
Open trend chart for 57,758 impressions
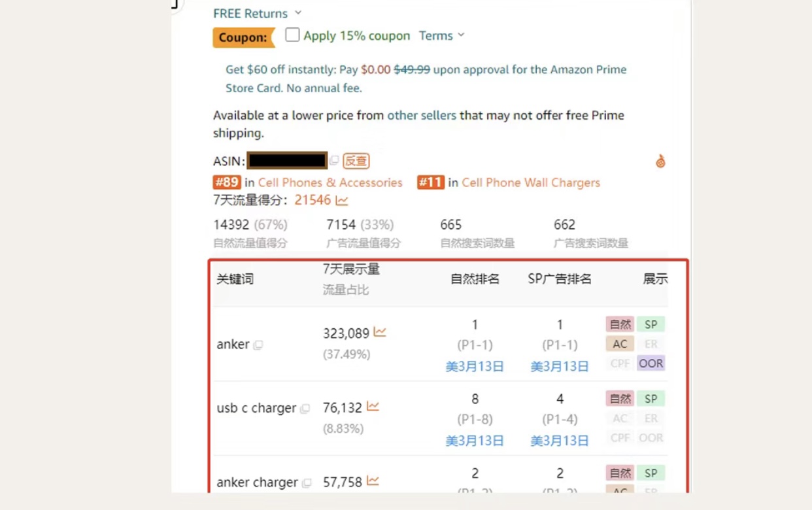pos(373,481)
